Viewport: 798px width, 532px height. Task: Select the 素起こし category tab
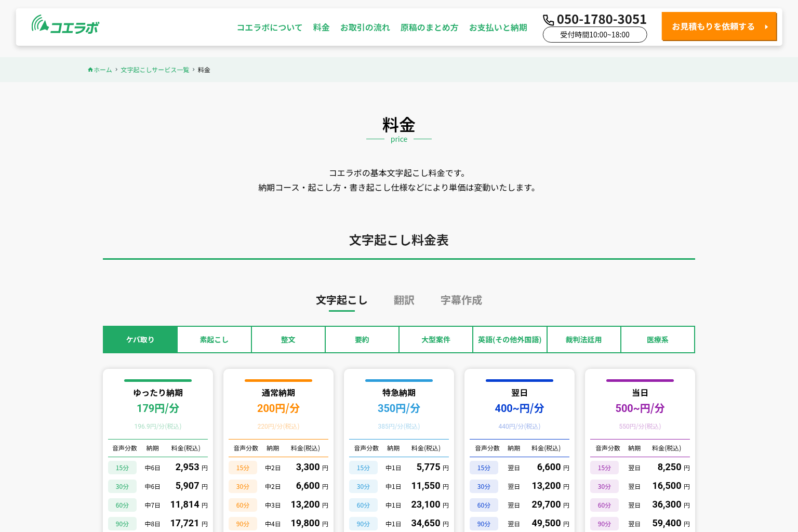tap(214, 340)
